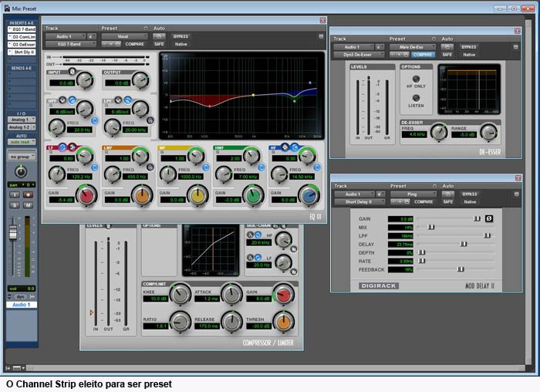Click the channel volume fader handle
The height and width of the screenshot is (392, 540).
(x=13, y=232)
